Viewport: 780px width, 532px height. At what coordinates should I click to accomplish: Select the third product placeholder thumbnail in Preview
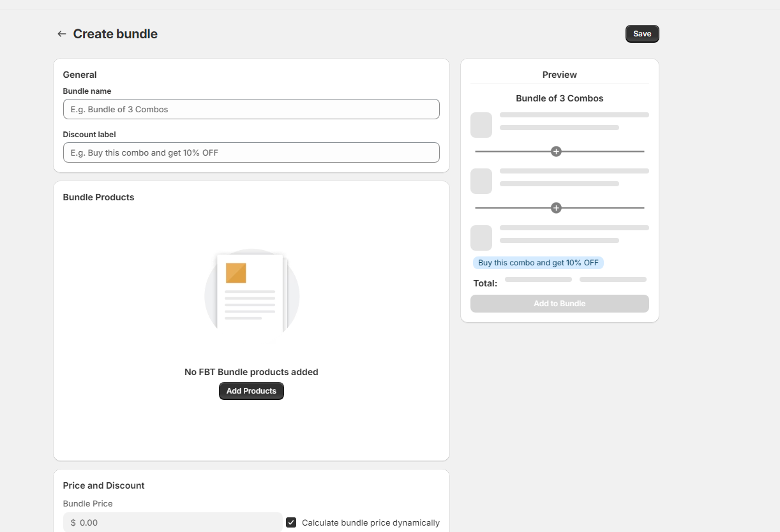481,238
